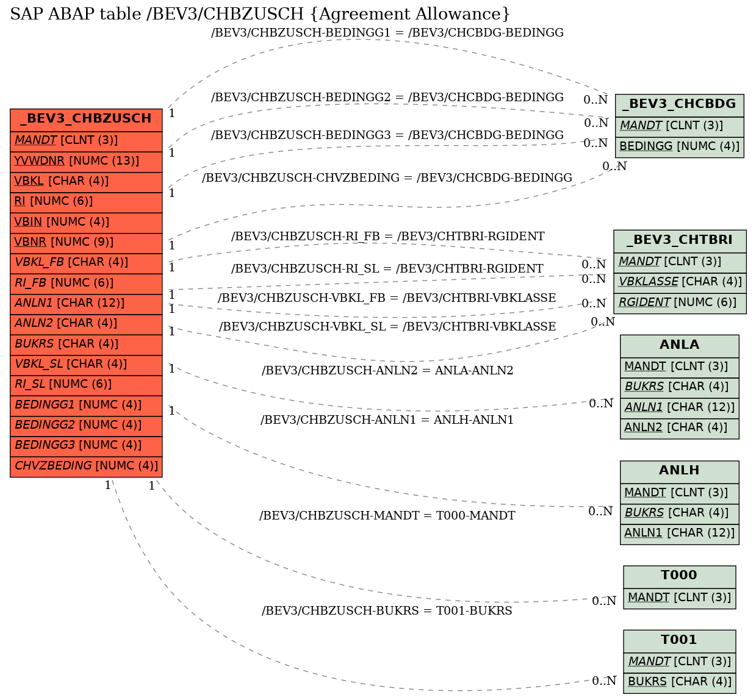Open the ANLA table header

click(x=680, y=346)
